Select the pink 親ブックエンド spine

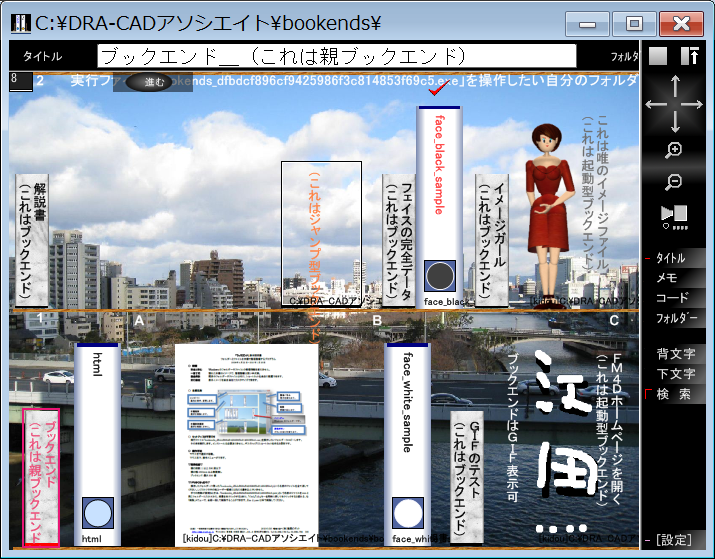[x=41, y=477]
